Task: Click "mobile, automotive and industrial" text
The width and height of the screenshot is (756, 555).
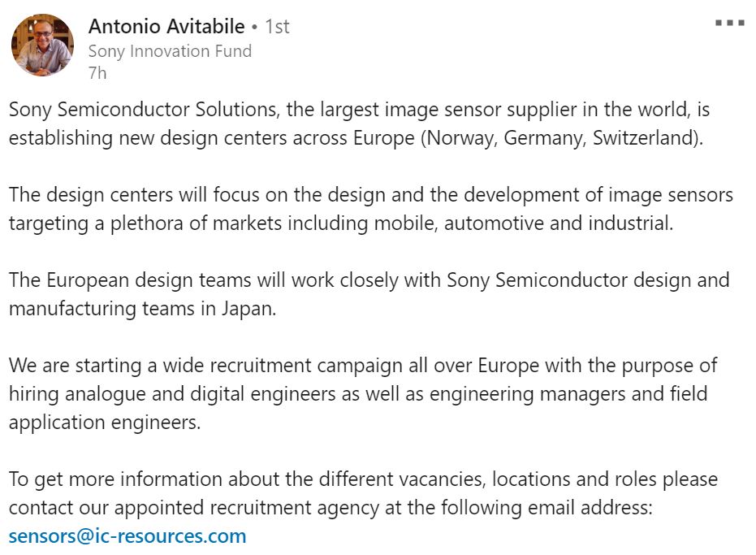Action: coord(558,223)
